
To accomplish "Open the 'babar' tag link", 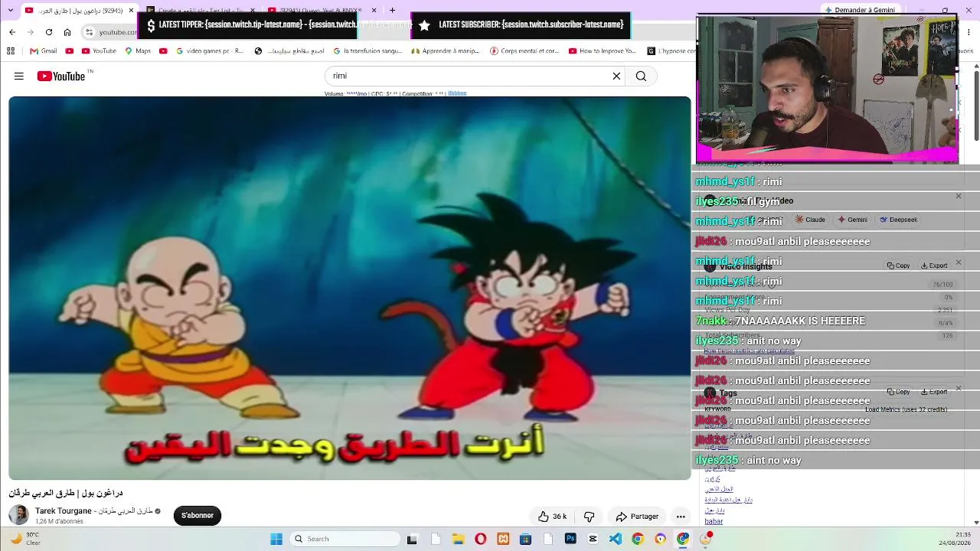I will point(714,522).
